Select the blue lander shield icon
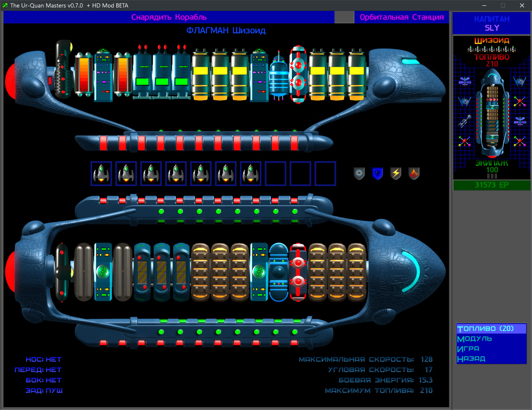Image resolution: width=532 pixels, height=410 pixels. 377,173
